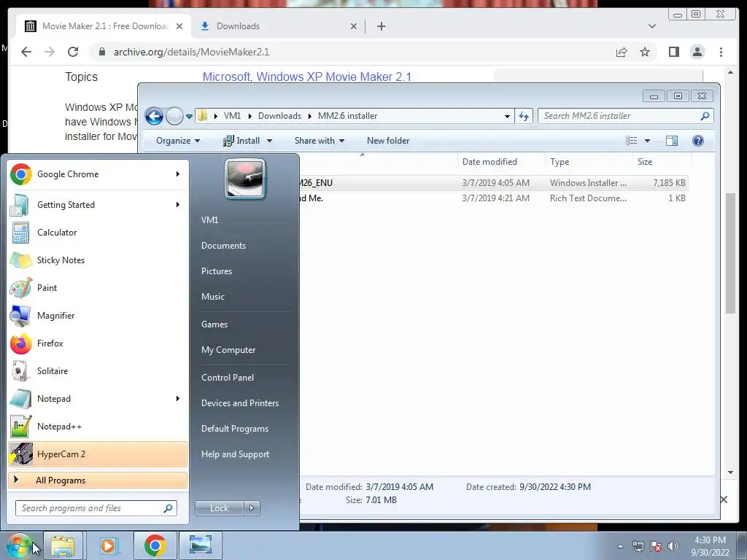Expand the change-view options dropdown arrow

647,141
